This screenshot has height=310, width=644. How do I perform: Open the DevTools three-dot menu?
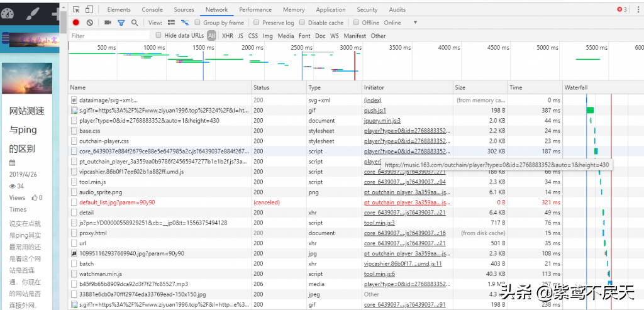click(x=638, y=9)
